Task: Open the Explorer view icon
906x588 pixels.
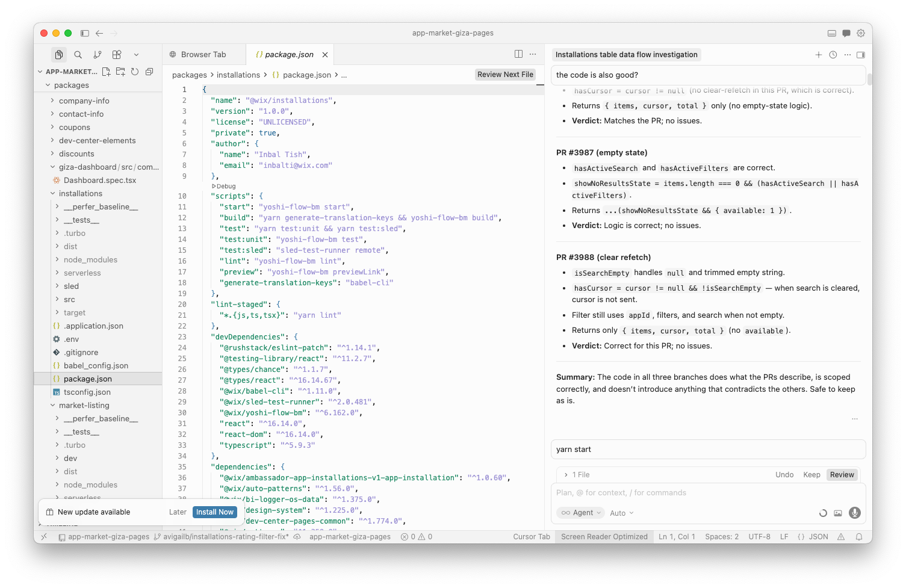Action: 59,55
